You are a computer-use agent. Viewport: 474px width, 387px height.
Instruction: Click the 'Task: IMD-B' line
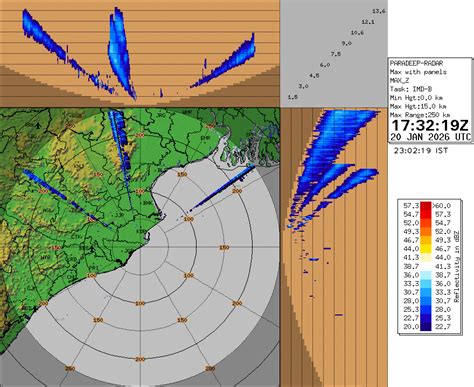click(x=411, y=89)
